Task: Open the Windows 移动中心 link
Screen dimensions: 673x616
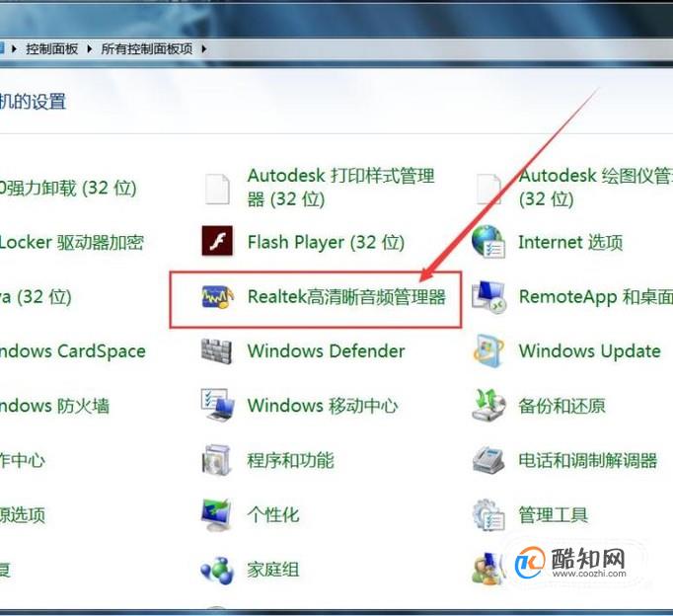Action: point(323,406)
